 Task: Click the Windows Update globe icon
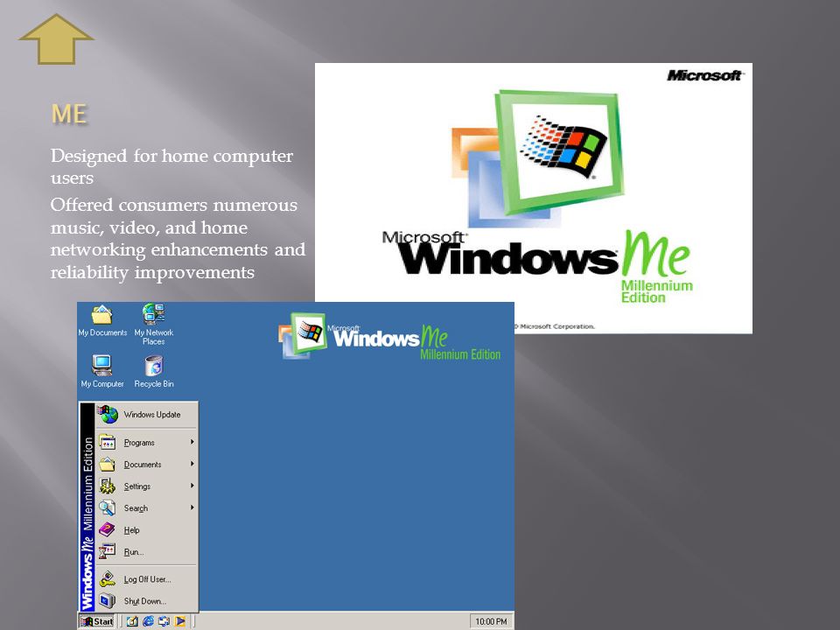pyautogui.click(x=108, y=414)
